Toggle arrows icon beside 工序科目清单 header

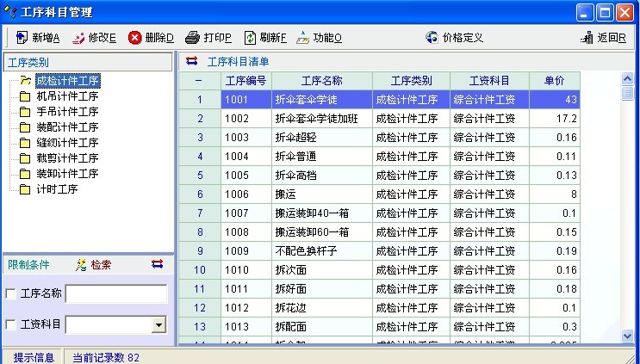pos(191,61)
